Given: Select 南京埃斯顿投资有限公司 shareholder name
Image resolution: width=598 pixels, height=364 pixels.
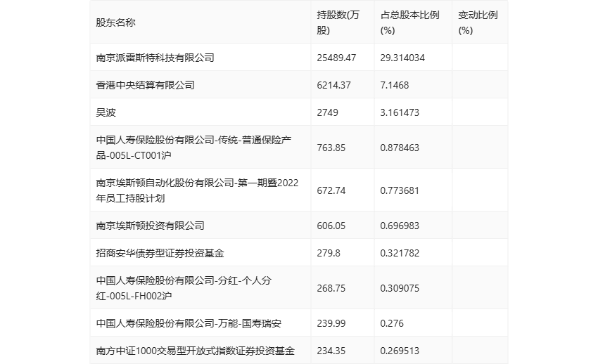Looking at the screenshot, I should tap(150, 226).
